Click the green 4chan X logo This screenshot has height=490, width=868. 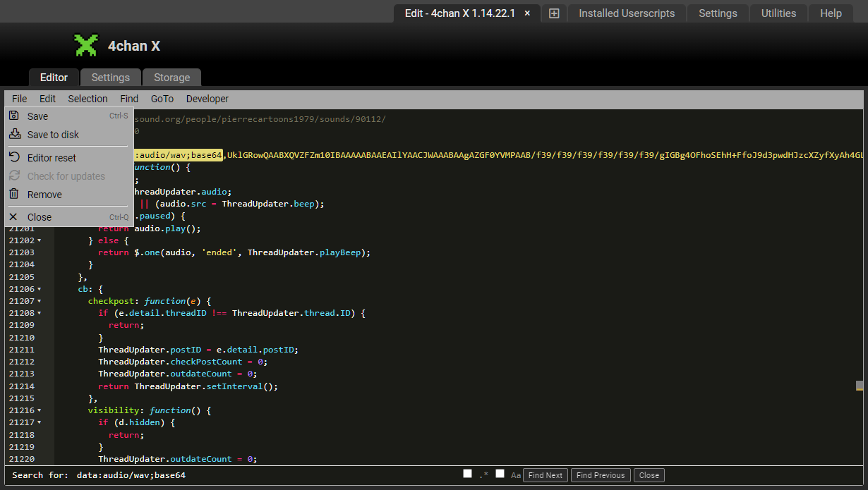pyautogui.click(x=86, y=46)
